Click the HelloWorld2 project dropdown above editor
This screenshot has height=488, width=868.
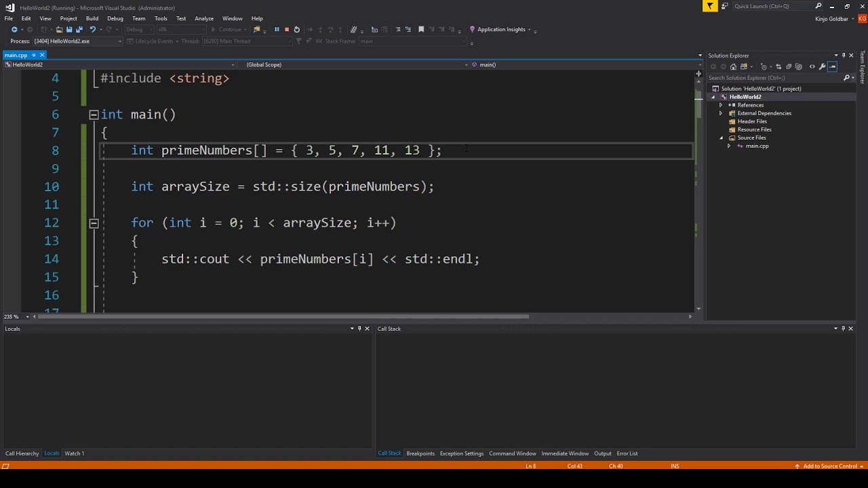[x=121, y=64]
